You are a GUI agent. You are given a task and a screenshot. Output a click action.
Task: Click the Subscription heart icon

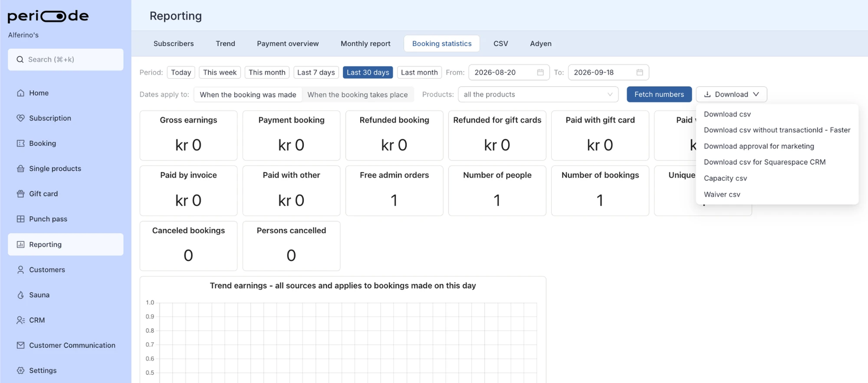[x=21, y=118]
